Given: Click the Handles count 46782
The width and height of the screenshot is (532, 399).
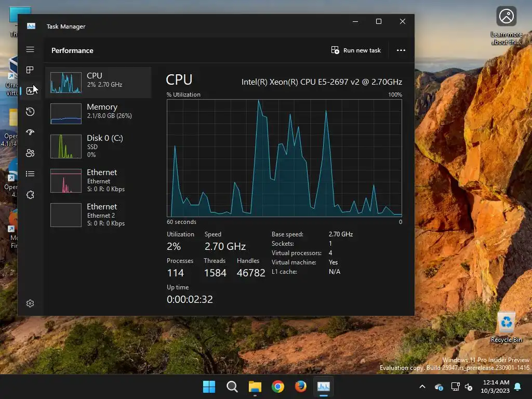Looking at the screenshot, I should click(x=251, y=273).
